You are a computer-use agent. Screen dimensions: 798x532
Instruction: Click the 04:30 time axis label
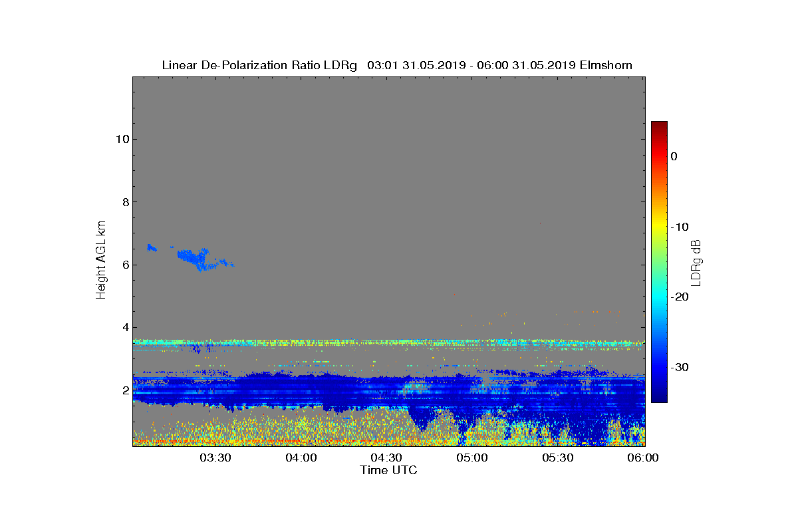click(x=386, y=458)
